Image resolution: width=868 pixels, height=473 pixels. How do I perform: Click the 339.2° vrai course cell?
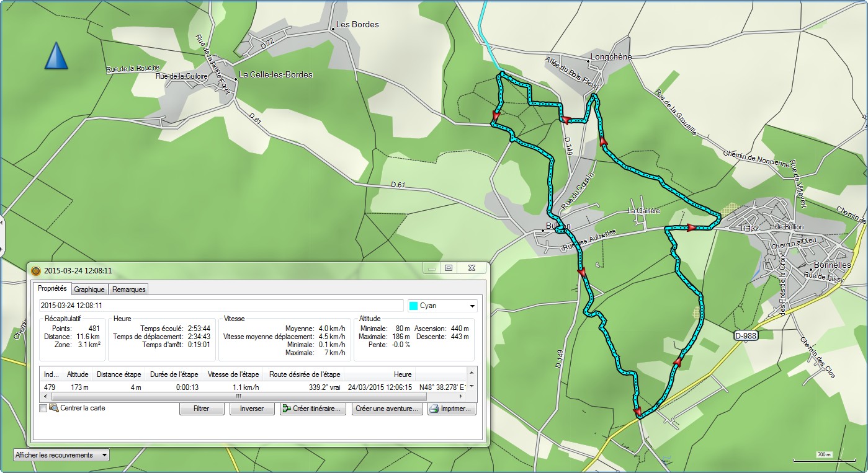pos(324,387)
